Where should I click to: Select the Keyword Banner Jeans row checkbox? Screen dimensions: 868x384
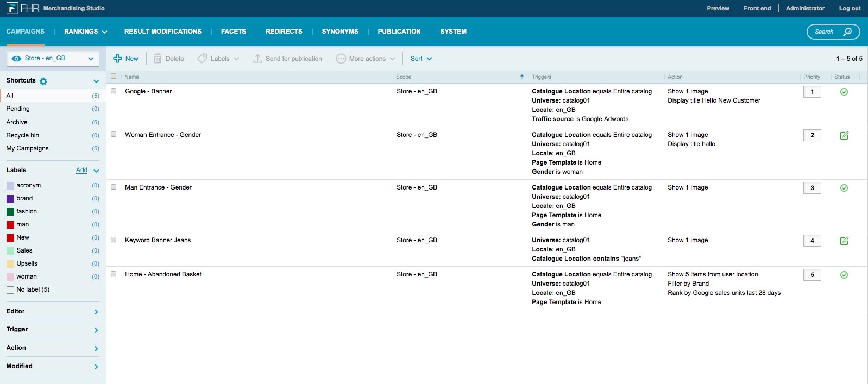click(114, 240)
